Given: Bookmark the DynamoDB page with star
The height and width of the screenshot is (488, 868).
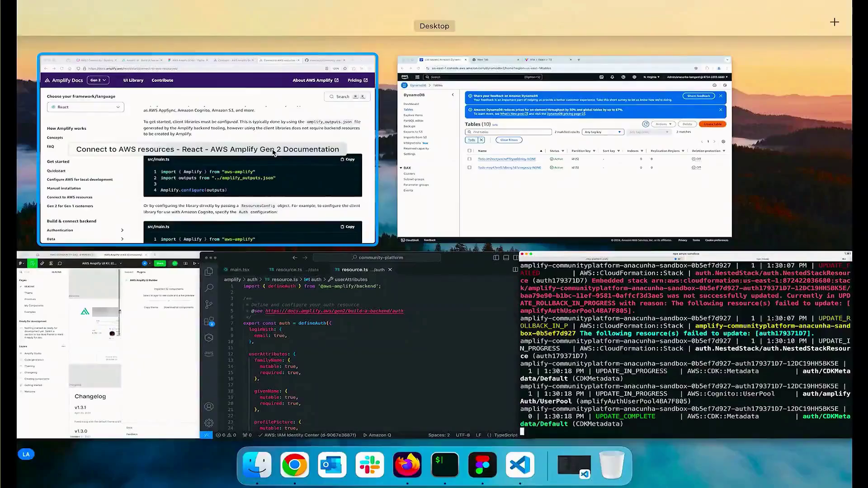Looking at the screenshot, I should pos(696,68).
